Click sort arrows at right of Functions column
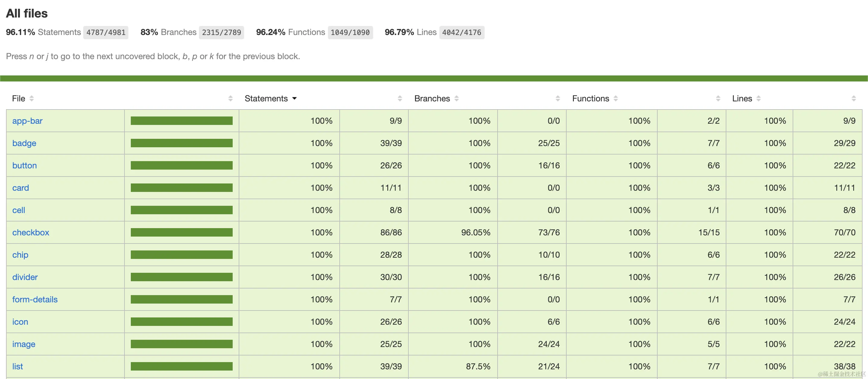The image size is (868, 379). 718,99
